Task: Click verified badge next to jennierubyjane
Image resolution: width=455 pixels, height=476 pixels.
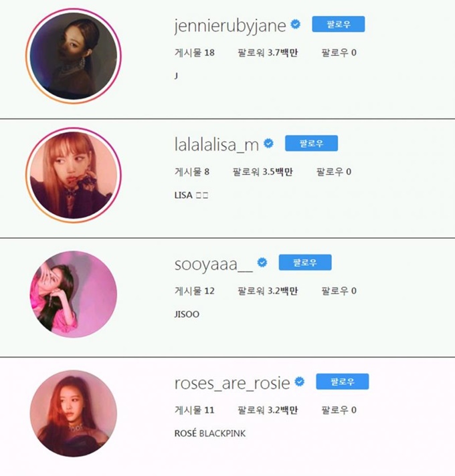Action: click(x=296, y=24)
